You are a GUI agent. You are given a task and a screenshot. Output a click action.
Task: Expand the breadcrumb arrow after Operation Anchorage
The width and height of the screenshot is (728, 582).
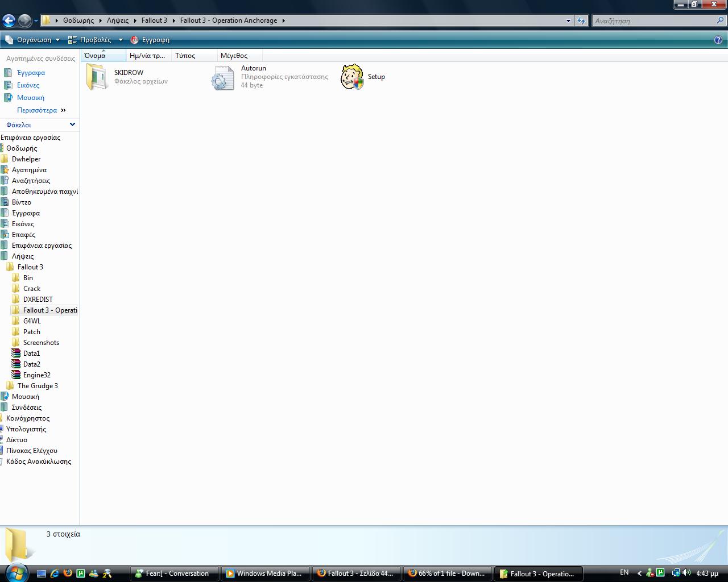284,20
